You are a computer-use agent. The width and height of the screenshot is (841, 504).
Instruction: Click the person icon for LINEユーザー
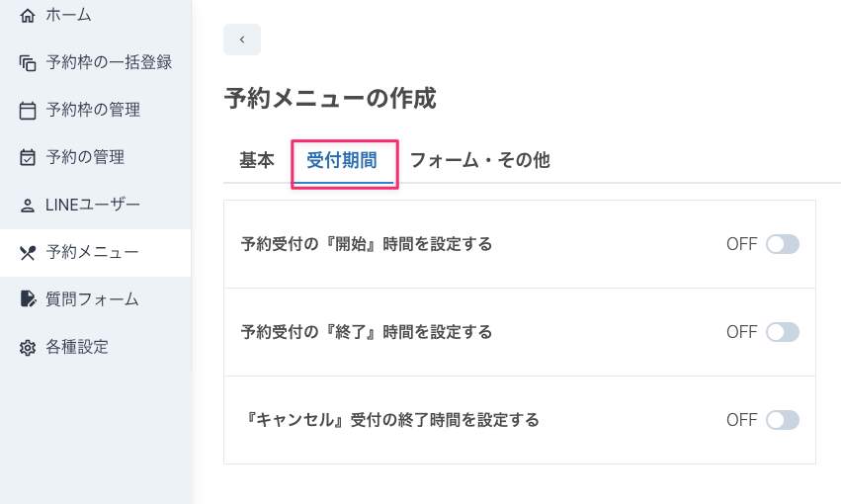click(28, 206)
